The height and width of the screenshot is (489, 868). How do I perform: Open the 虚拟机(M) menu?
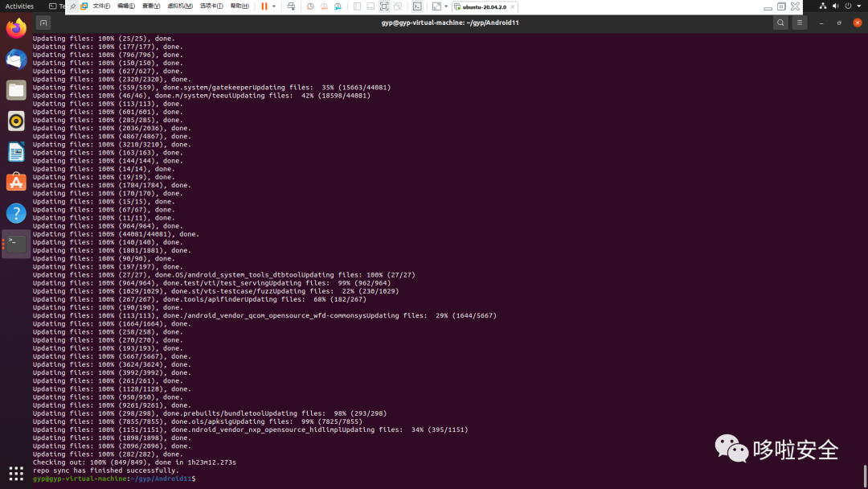pyautogui.click(x=180, y=6)
